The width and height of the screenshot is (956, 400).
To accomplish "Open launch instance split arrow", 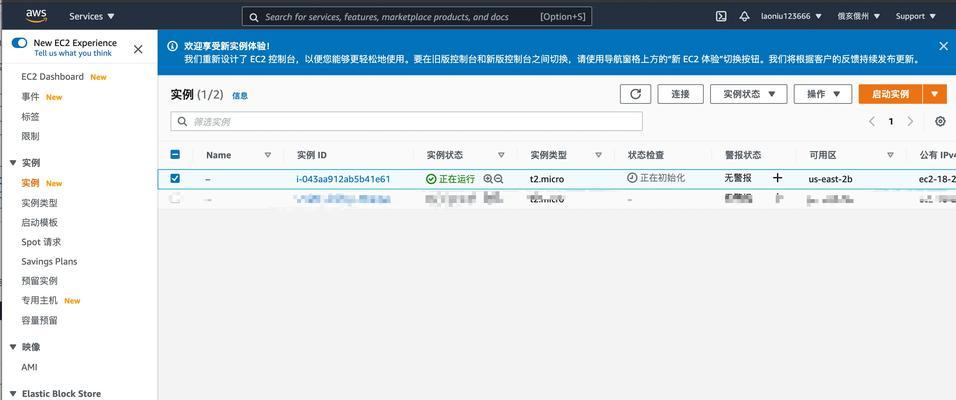I will coord(935,94).
